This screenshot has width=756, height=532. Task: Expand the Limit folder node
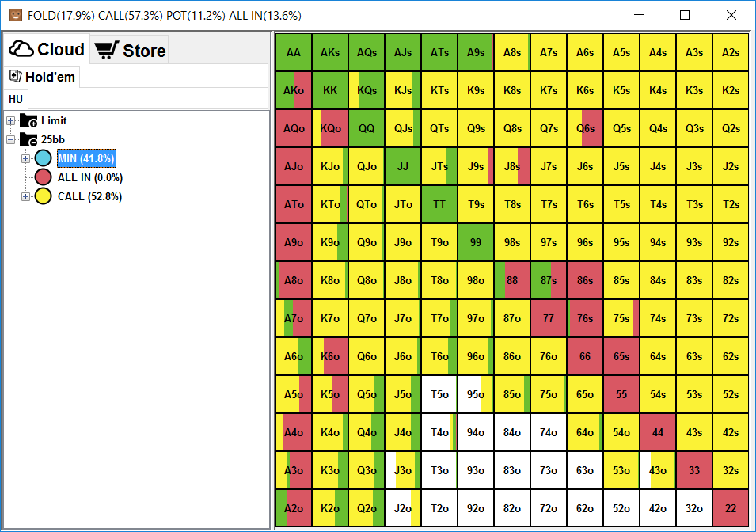(x=10, y=120)
